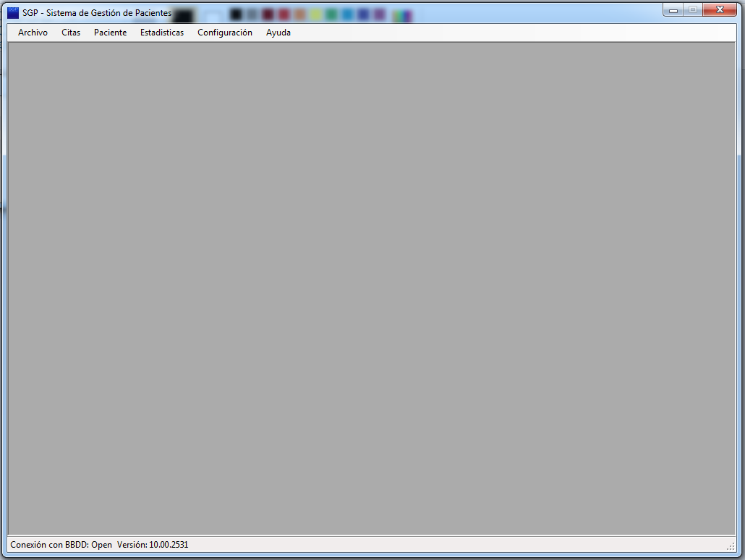This screenshot has width=745, height=560.
Task: Open the Citas menu
Action: pos(71,33)
